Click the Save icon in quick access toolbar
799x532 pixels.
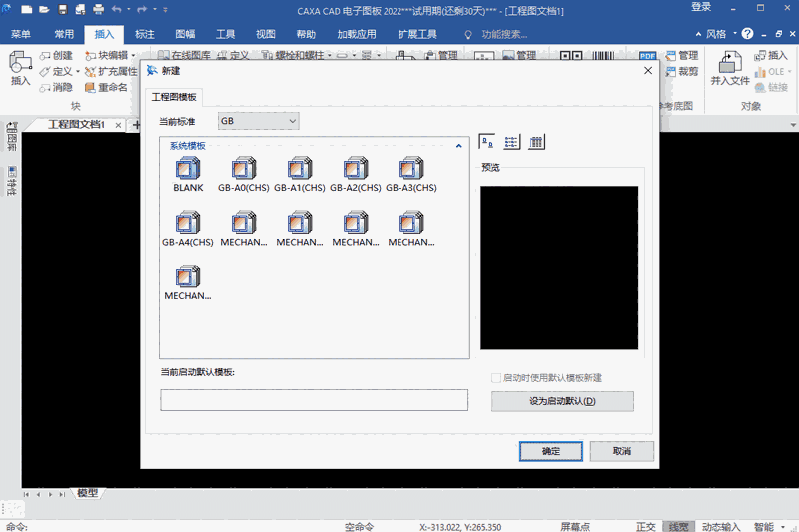coord(62,9)
